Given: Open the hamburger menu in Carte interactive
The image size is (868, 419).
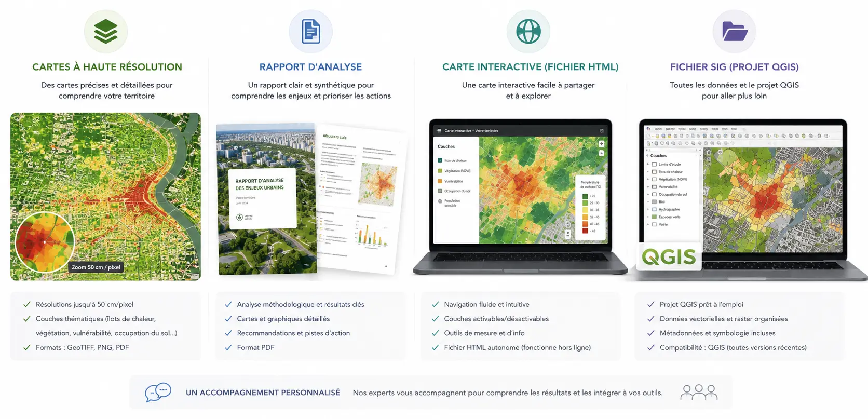Looking at the screenshot, I should pyautogui.click(x=439, y=131).
